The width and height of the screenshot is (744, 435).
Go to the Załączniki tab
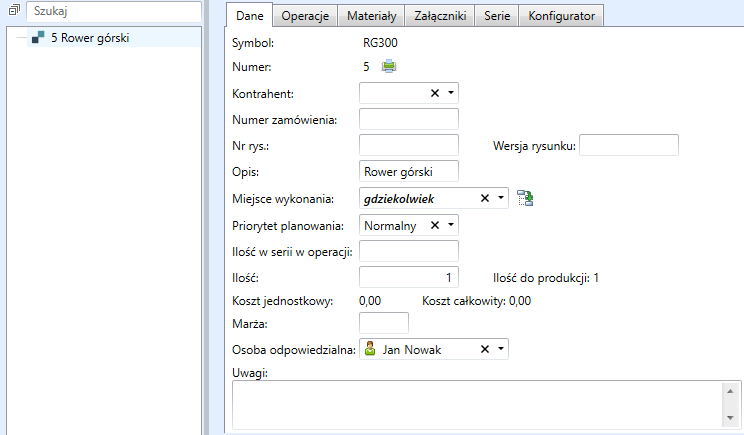coord(439,16)
